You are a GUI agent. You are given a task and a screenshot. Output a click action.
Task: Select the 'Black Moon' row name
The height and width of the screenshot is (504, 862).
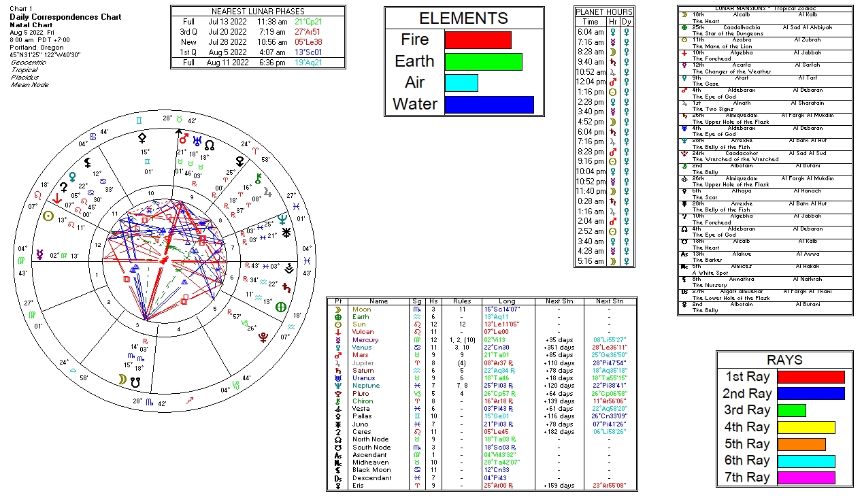(371, 470)
